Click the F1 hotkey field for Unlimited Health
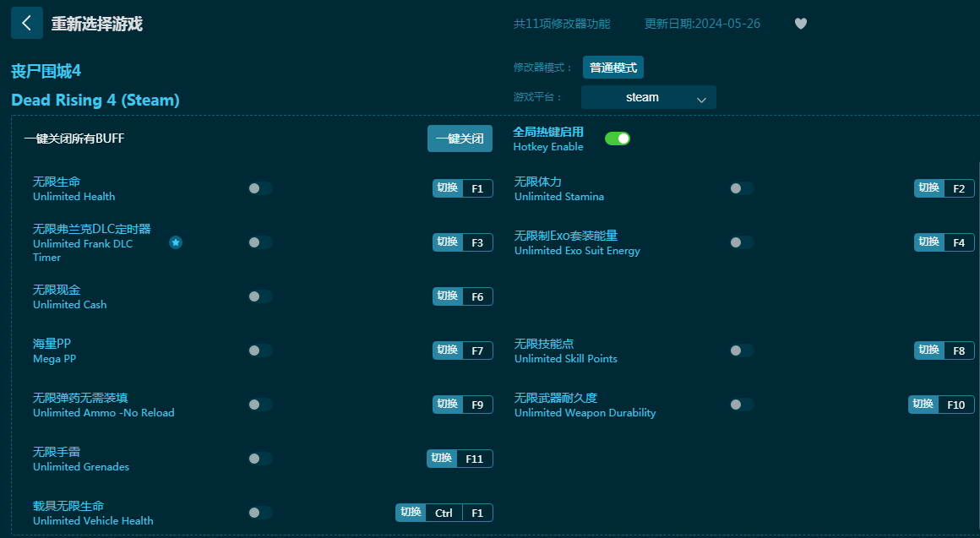This screenshot has width=980, height=538. coord(477,188)
